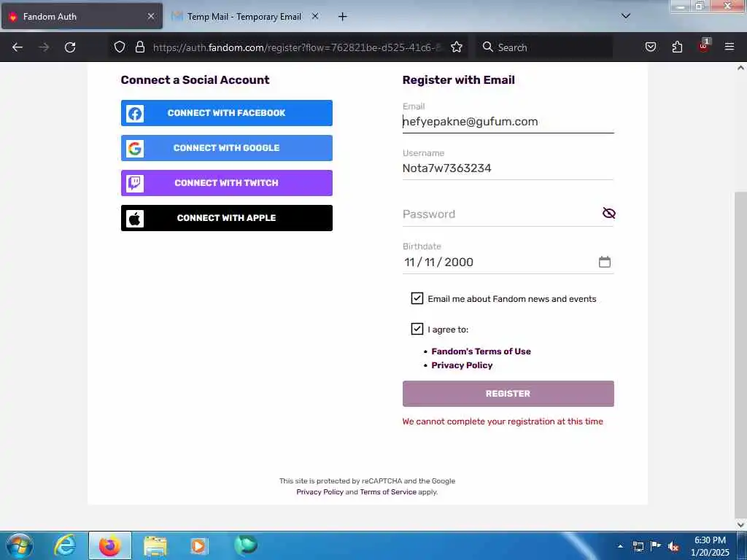Bookmark this page with the star

click(x=457, y=47)
